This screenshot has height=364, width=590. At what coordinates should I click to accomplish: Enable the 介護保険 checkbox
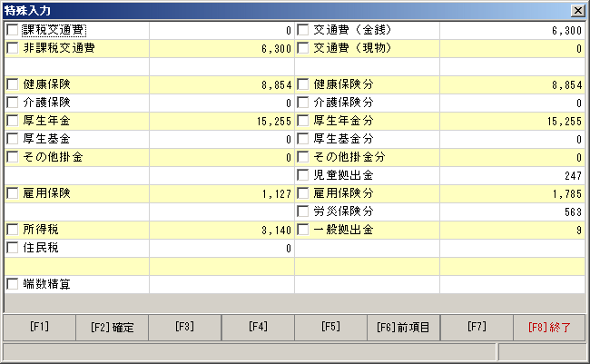coord(13,102)
